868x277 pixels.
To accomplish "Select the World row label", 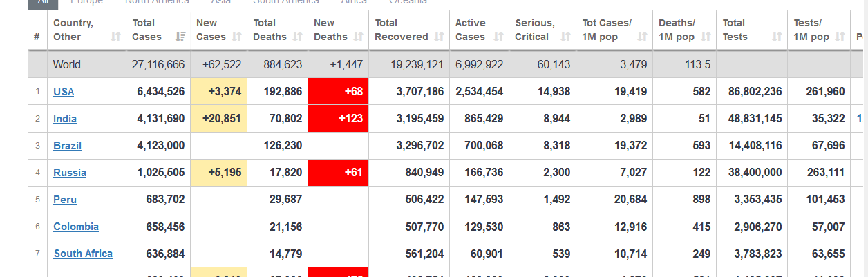I will click(x=67, y=65).
